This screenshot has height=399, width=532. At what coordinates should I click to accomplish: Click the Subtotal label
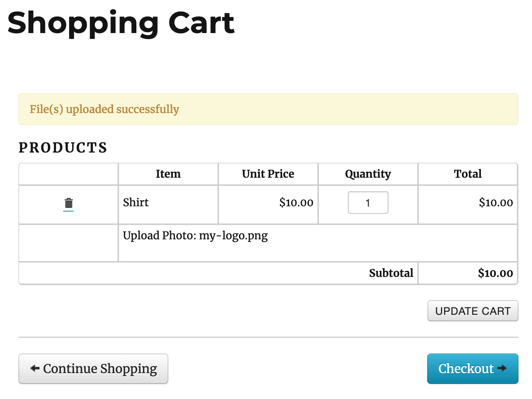tap(391, 273)
